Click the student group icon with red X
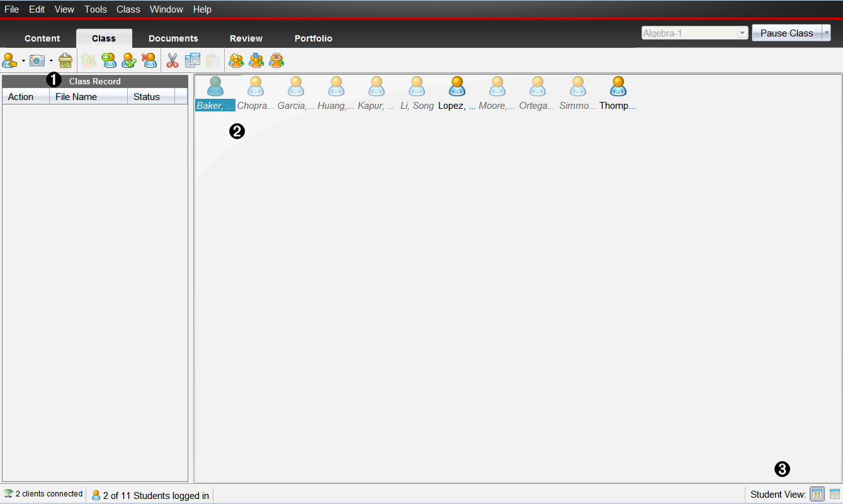 (x=276, y=60)
